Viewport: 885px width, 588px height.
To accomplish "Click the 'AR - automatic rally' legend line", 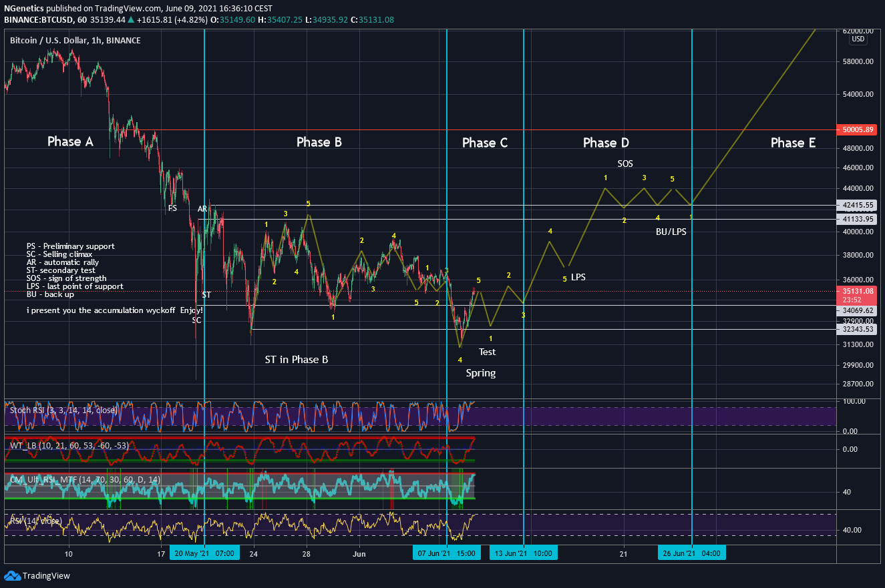I will click(63, 262).
